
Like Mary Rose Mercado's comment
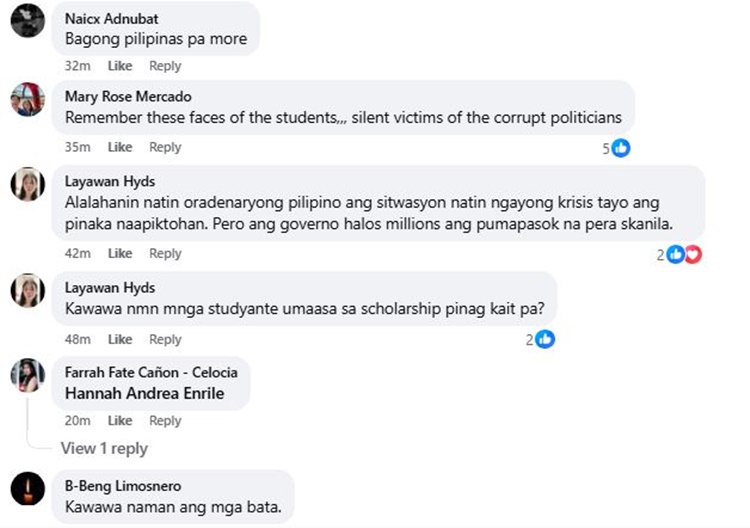coord(120,147)
